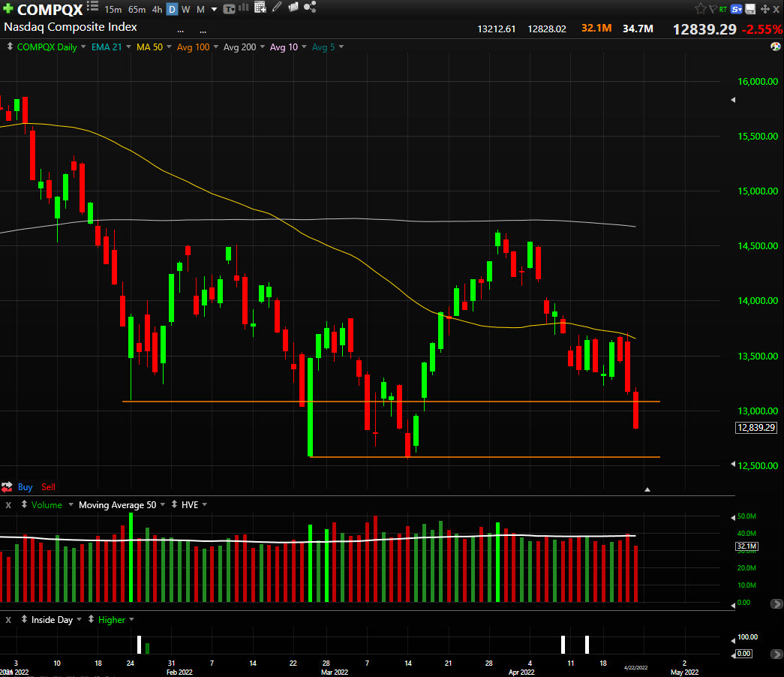This screenshot has width=784, height=677.
Task: Click the up-down arrows next to Inside Day
Action: click(x=24, y=619)
